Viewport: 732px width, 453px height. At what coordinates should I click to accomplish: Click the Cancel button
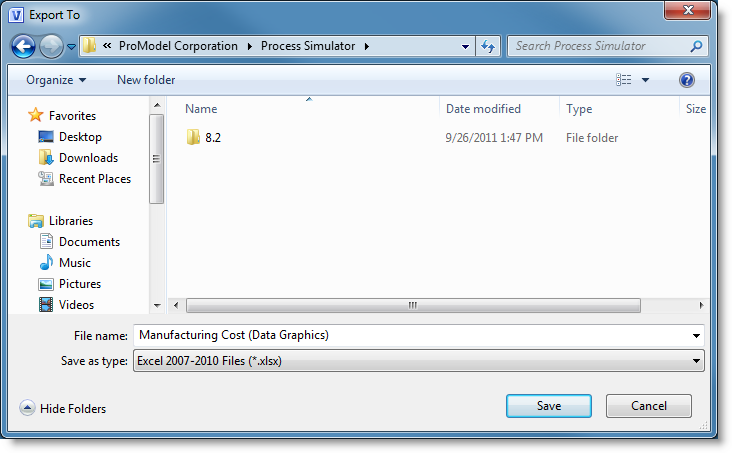[x=648, y=406]
